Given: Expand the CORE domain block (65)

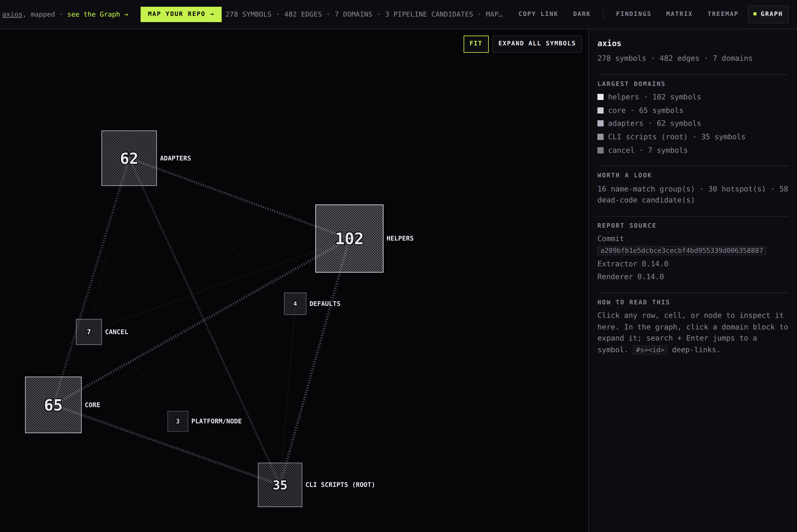Looking at the screenshot, I should pos(53,405).
